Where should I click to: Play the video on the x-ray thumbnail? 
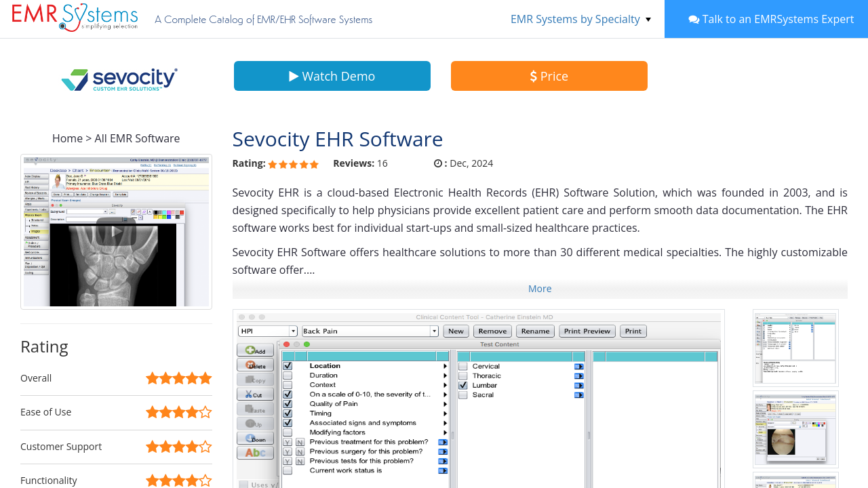pos(116,232)
